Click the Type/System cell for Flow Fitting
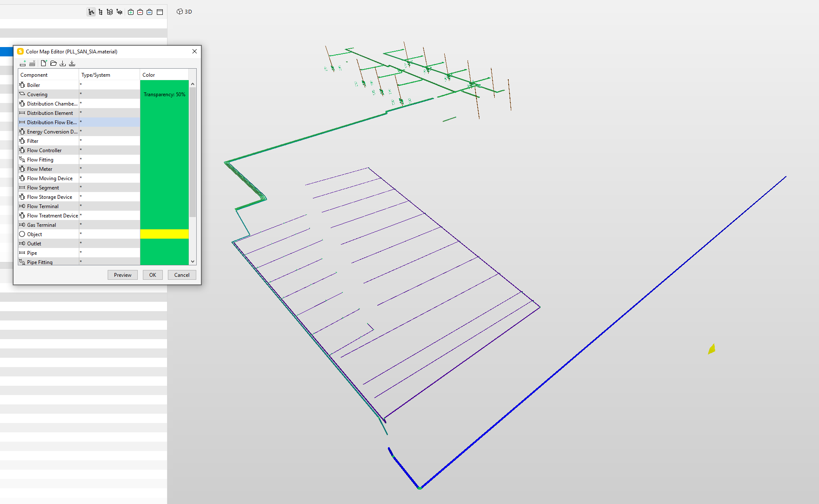The width and height of the screenshot is (819, 504). [109, 159]
